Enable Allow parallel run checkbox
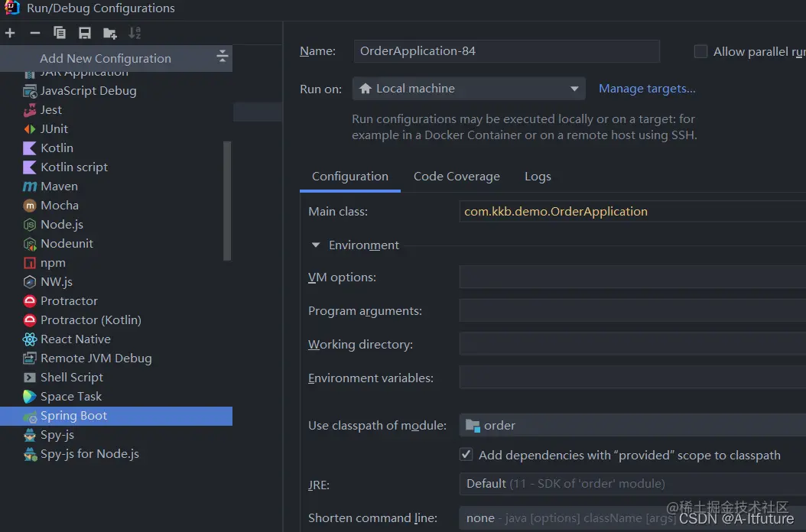806x532 pixels. coord(700,51)
